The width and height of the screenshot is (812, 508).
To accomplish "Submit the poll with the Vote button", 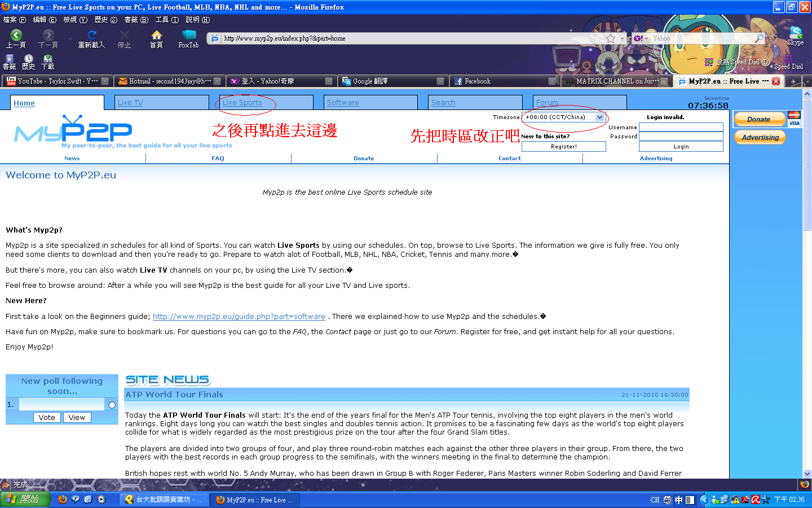I will tap(47, 418).
